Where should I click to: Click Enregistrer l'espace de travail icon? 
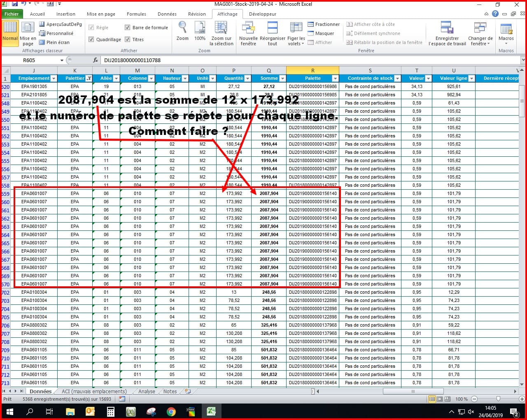click(x=447, y=29)
